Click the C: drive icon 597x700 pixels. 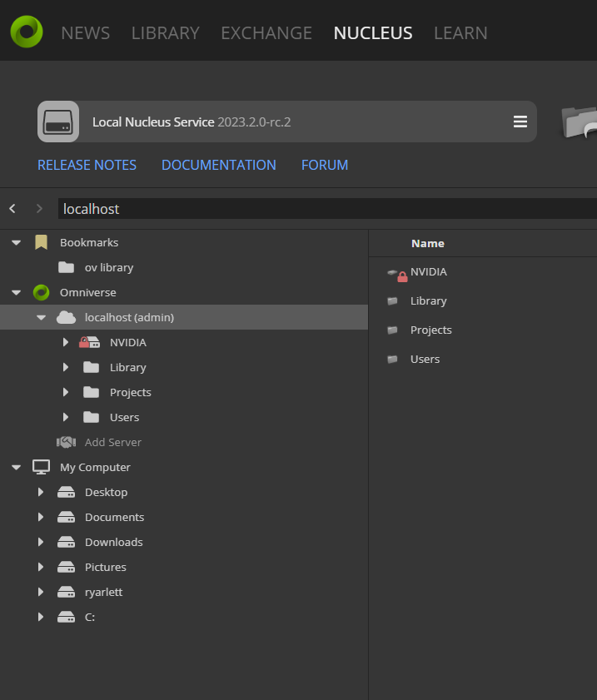tap(66, 618)
